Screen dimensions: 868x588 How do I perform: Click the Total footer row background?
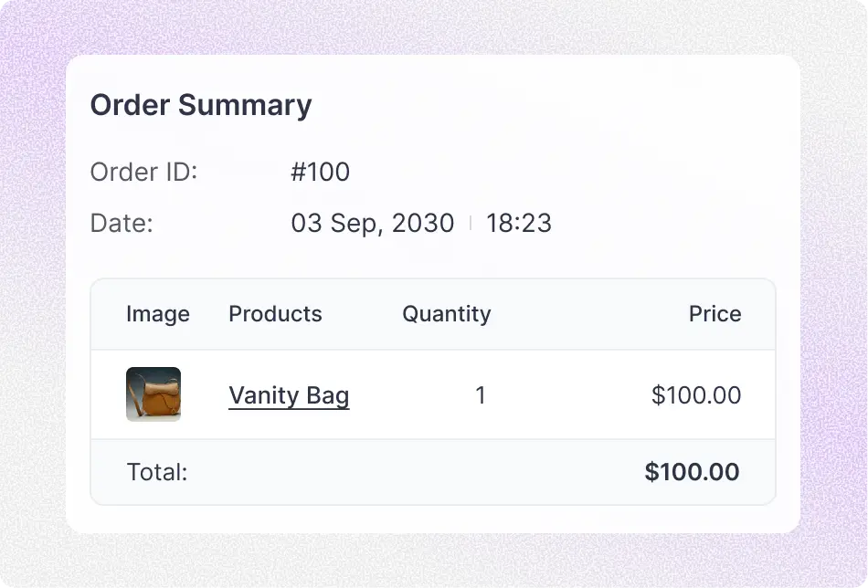pyautogui.click(x=433, y=472)
